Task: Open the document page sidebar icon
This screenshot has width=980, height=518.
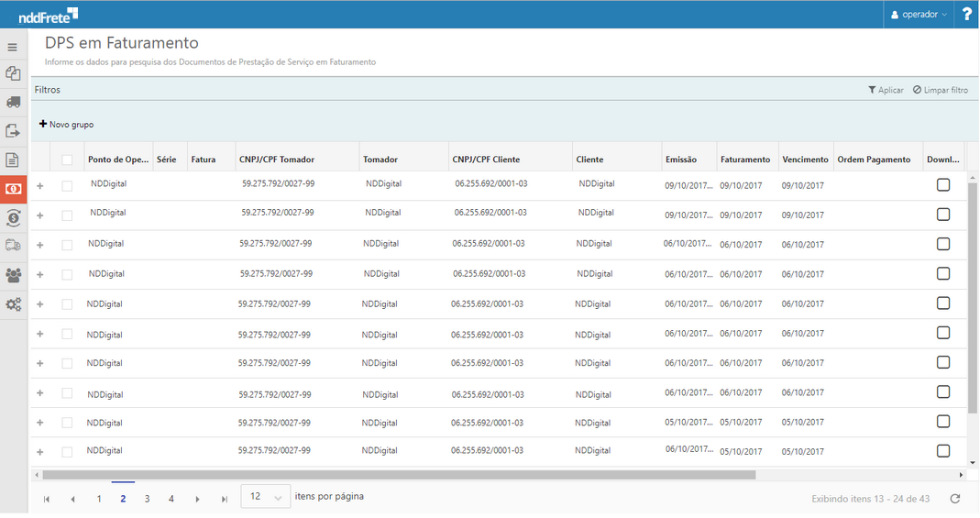Action: [x=13, y=160]
